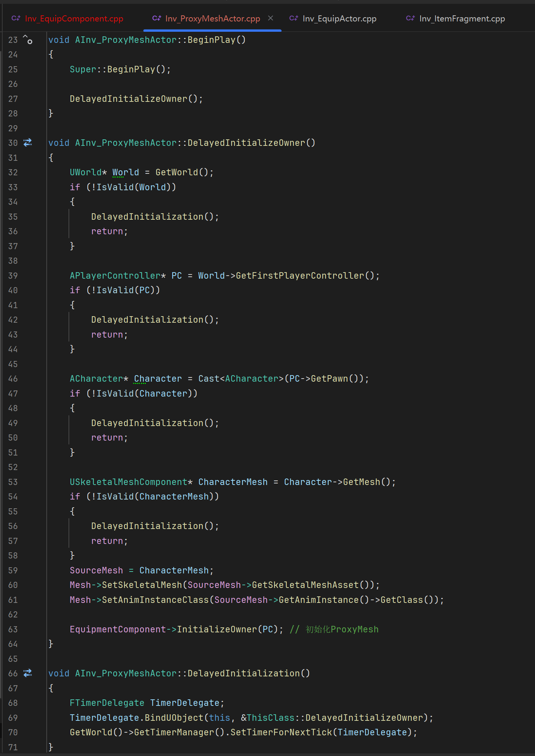The height and width of the screenshot is (756, 535).
Task: Open the Inv_ItemFragment.cpp tab
Action: 462,18
